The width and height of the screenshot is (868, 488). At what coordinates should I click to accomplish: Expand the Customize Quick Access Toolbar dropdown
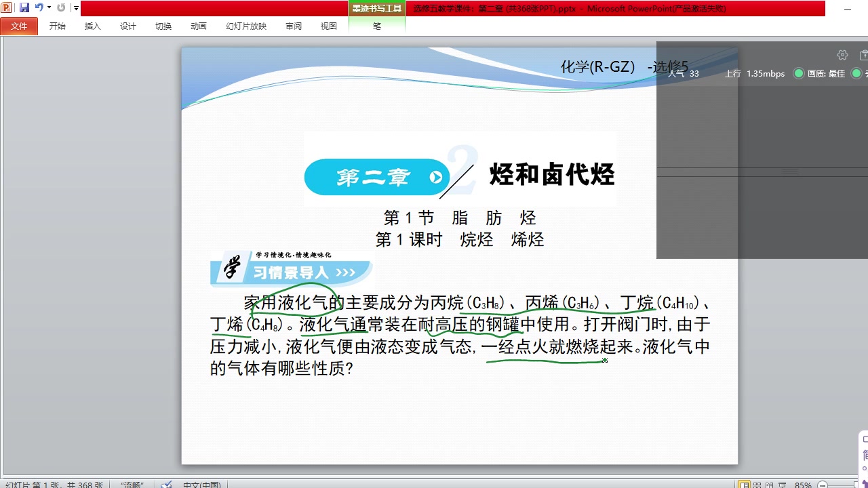click(x=75, y=7)
